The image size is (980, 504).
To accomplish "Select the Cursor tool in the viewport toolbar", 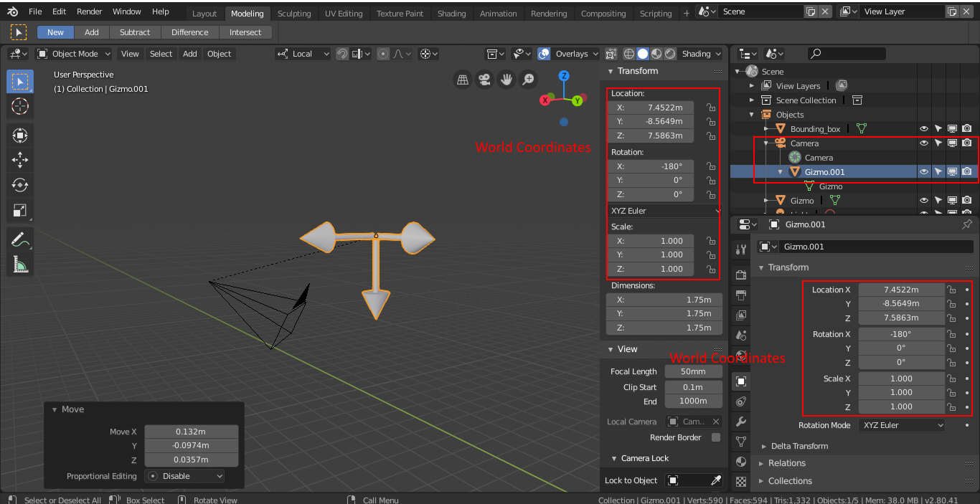I will pyautogui.click(x=20, y=107).
